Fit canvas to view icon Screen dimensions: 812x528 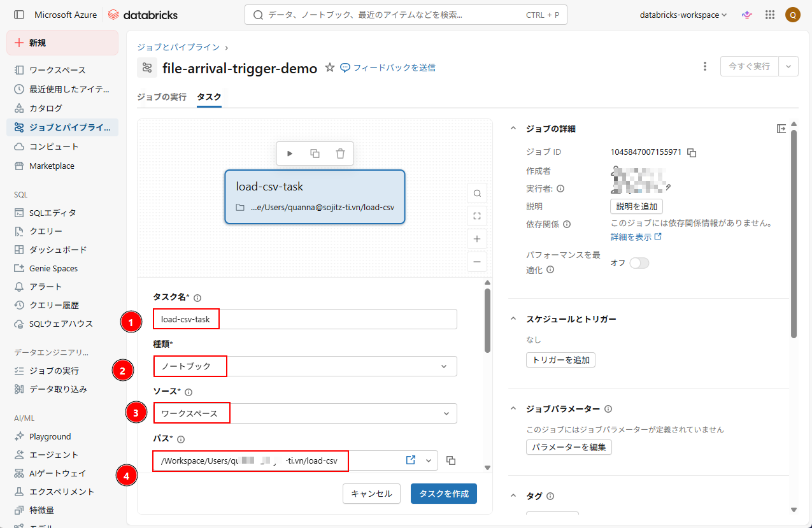476,216
